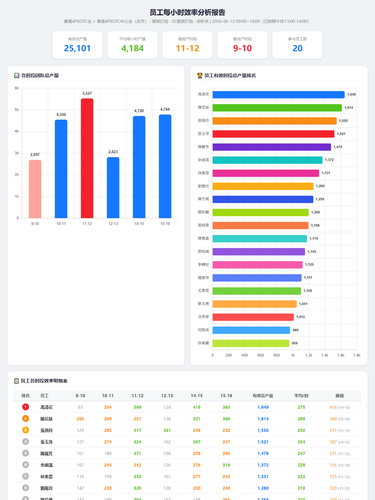The width and height of the screenshot is (375, 500).
Task: Click the purple 1,479 bar in the ranking chart
Action: point(272,147)
